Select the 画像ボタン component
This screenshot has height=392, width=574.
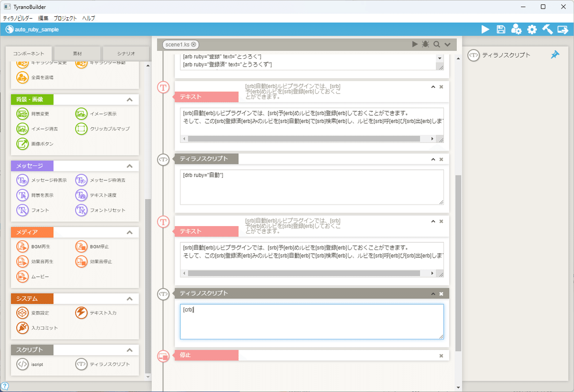tap(35, 143)
